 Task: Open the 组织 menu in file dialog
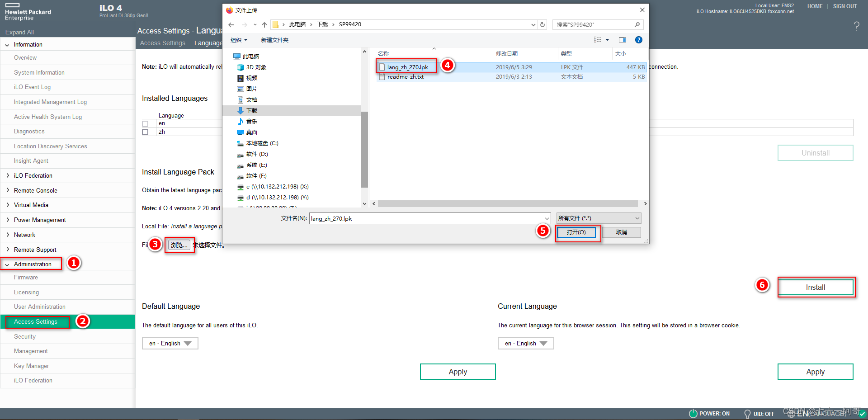(239, 40)
